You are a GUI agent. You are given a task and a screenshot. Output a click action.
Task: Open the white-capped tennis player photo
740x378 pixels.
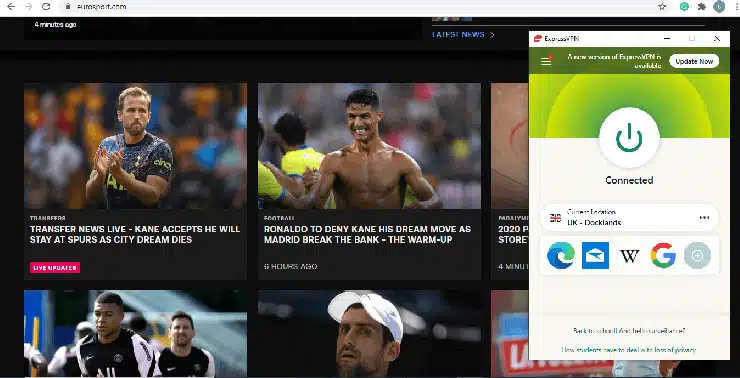(x=370, y=333)
